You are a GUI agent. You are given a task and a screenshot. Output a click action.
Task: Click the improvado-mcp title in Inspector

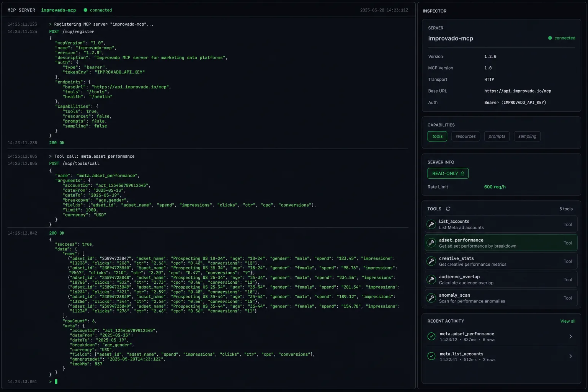click(451, 38)
